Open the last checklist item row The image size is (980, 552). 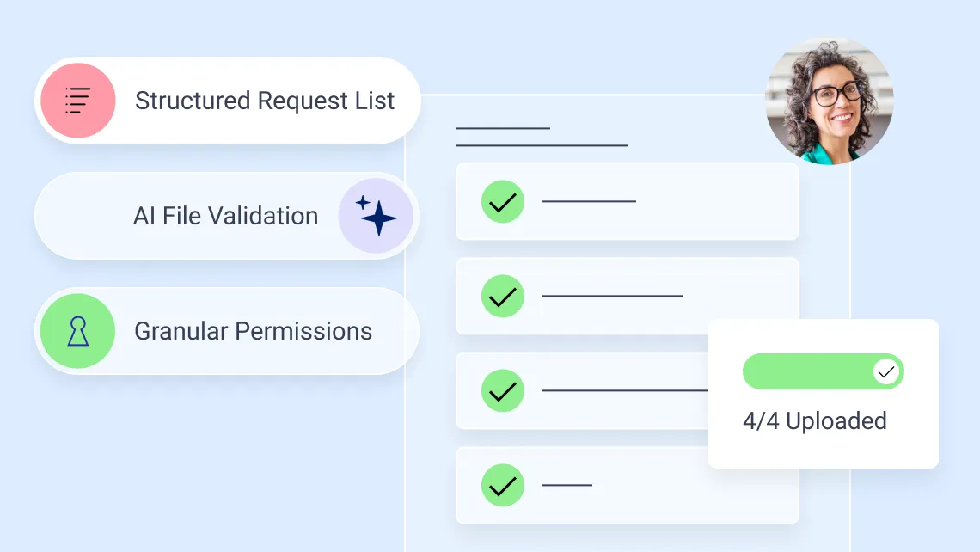pos(628,485)
